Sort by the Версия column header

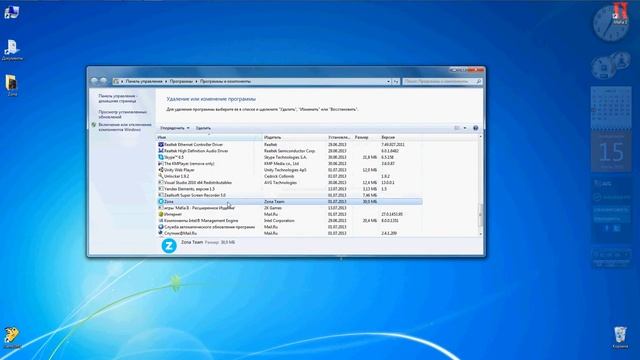point(400,138)
